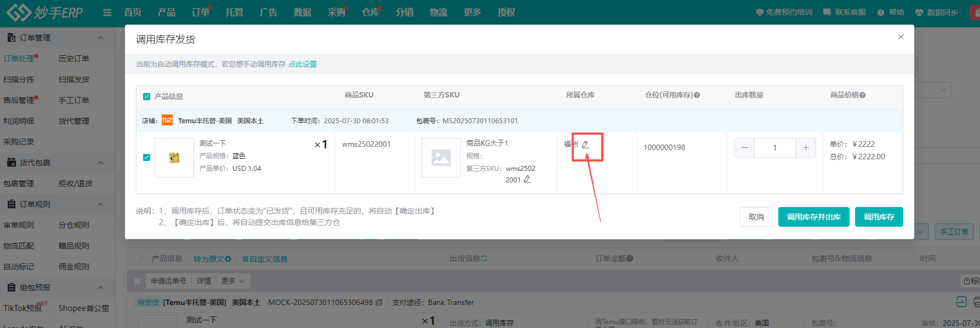Open 仓库 in top navigation
The width and height of the screenshot is (980, 328).
(x=371, y=12)
